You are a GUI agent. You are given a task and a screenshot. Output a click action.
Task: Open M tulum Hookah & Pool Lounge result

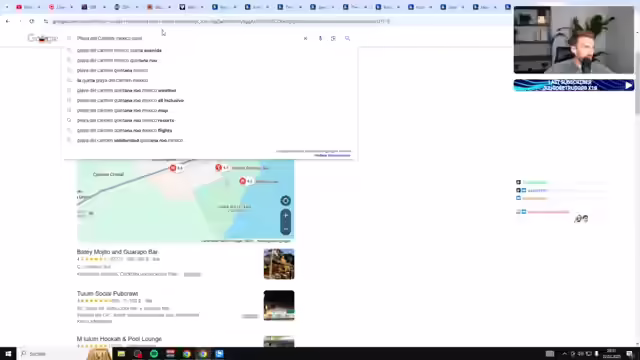pos(119,339)
